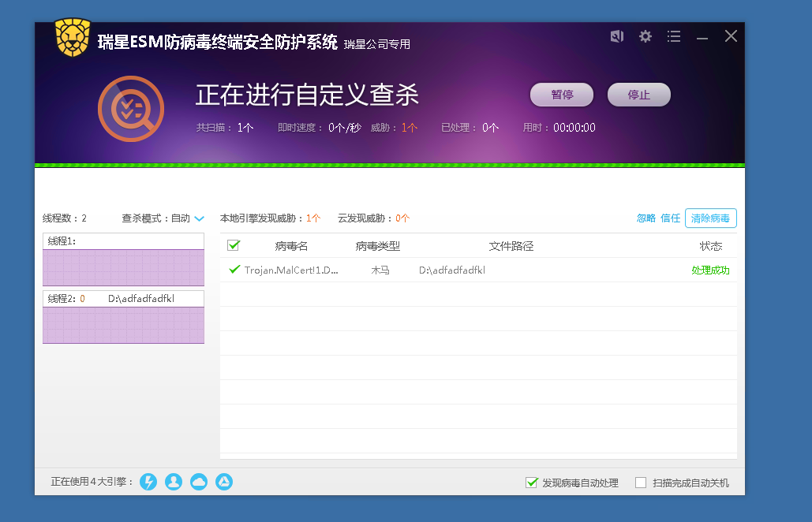This screenshot has height=522, width=812.
Task: Click the user-shaped engine icon at bottom
Action: pos(174,481)
